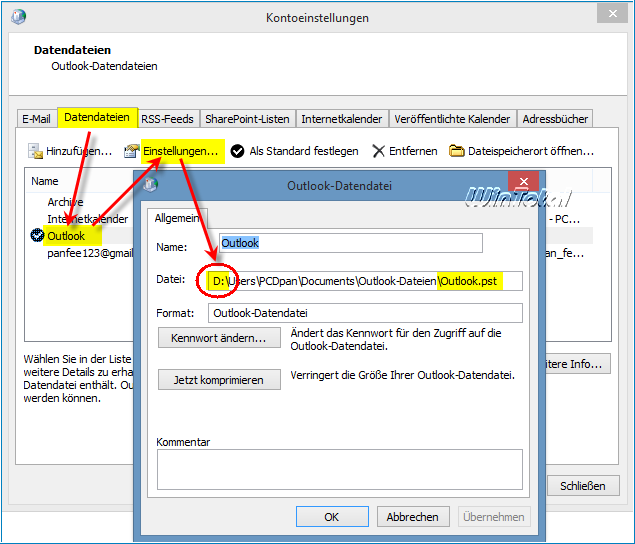This screenshot has height=544, width=635.
Task: Select the Outlook data file row
Action: pyautogui.click(x=66, y=236)
